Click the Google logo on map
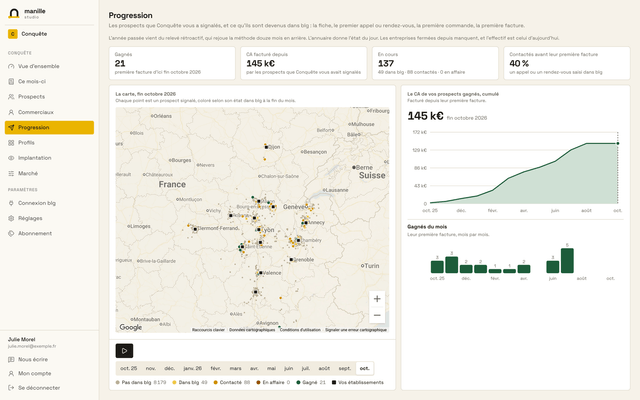The width and height of the screenshot is (640, 400). click(131, 327)
